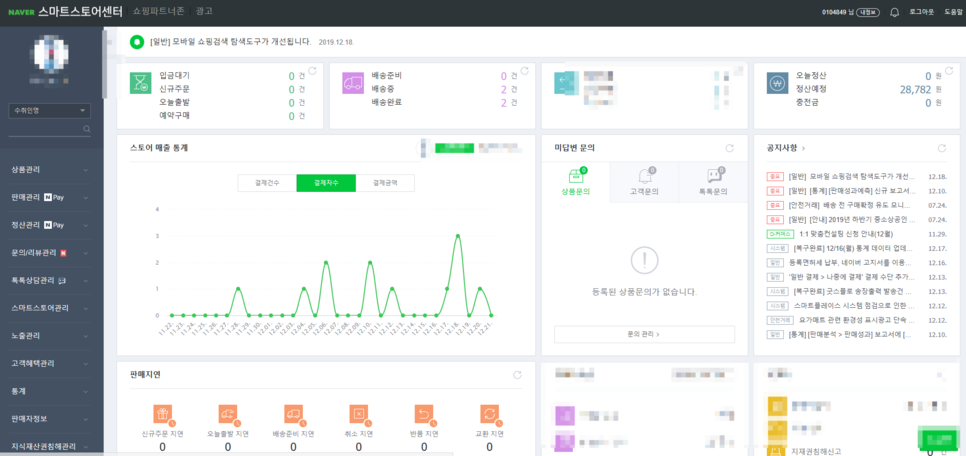Image resolution: width=966 pixels, height=456 pixels.
Task: Open the 요가매트 관련 환경성 표시광고 notice
Action: (855, 320)
